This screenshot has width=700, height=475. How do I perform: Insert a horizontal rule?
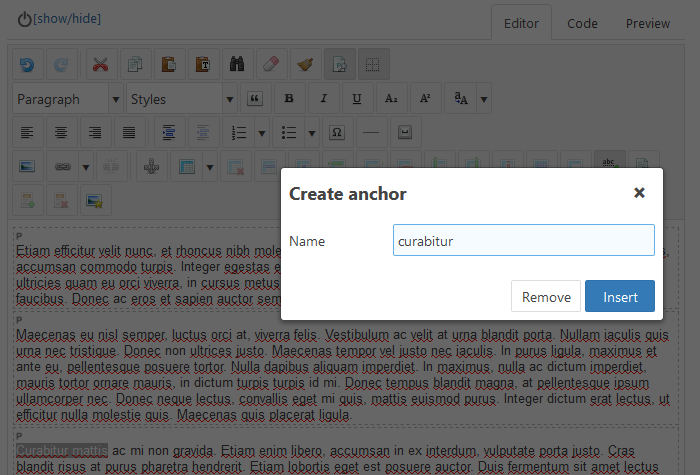click(371, 133)
